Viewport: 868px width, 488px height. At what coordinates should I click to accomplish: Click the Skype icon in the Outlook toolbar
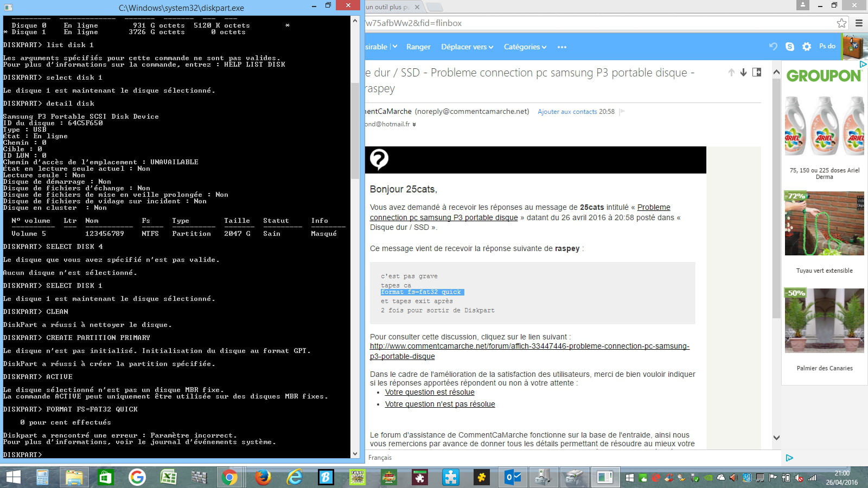tap(790, 47)
